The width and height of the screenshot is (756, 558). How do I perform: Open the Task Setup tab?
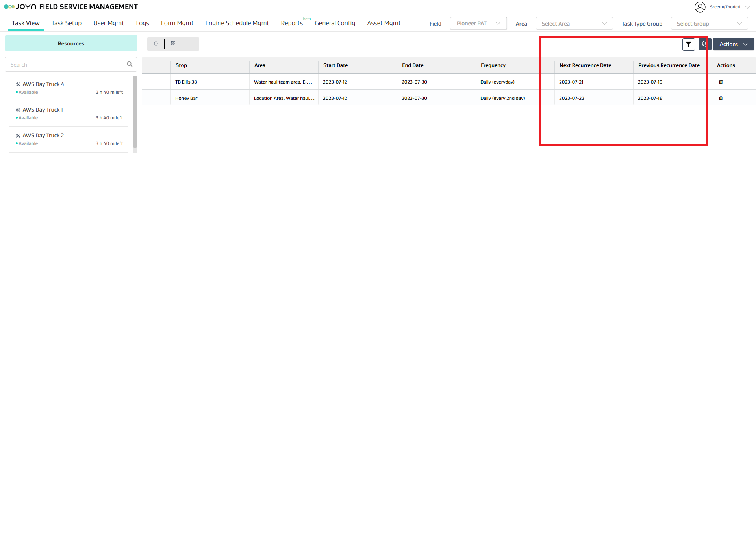tap(66, 23)
